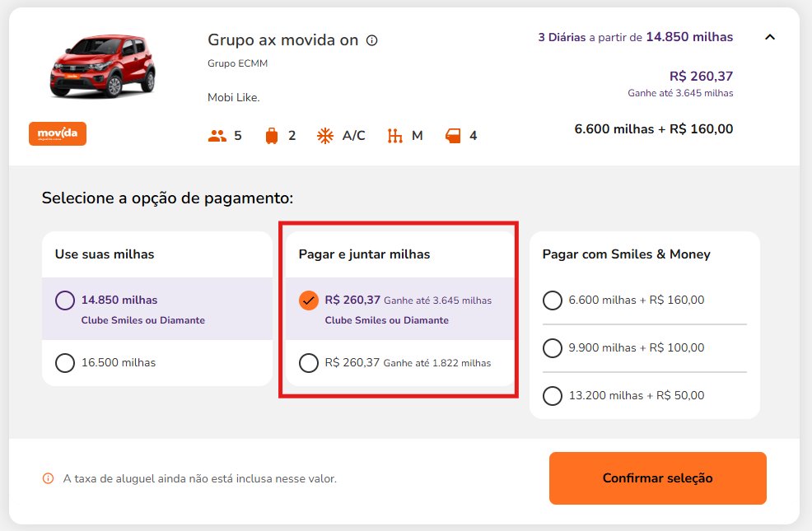The width and height of the screenshot is (812, 531).
Task: Click the Grupo ECMM subtitle
Action: [238, 63]
